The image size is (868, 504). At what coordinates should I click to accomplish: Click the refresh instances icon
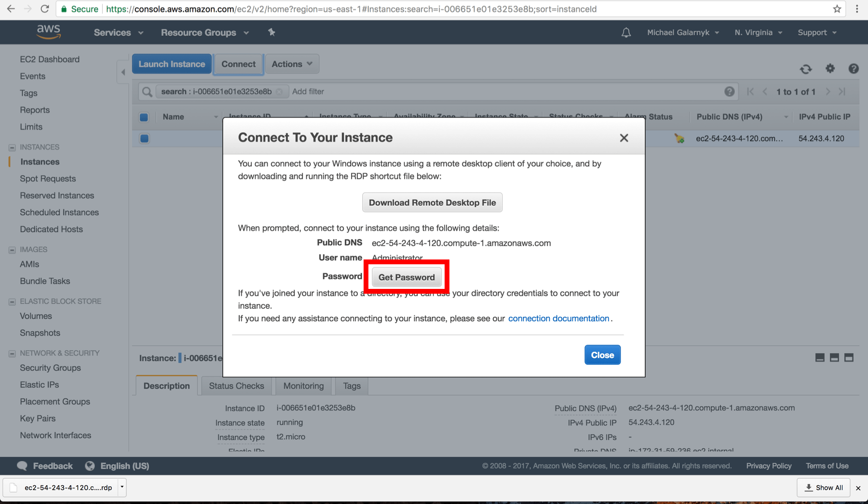click(x=806, y=69)
